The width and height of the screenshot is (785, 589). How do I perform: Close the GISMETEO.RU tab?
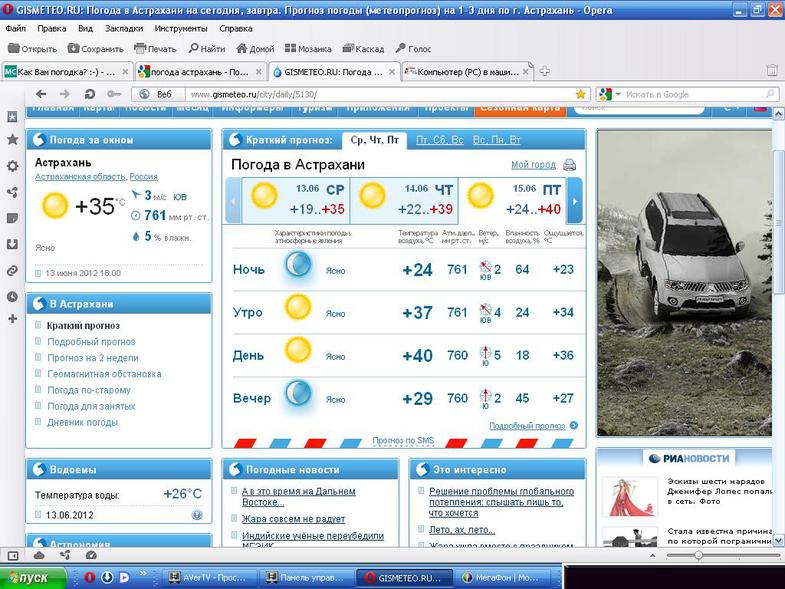pos(392,72)
